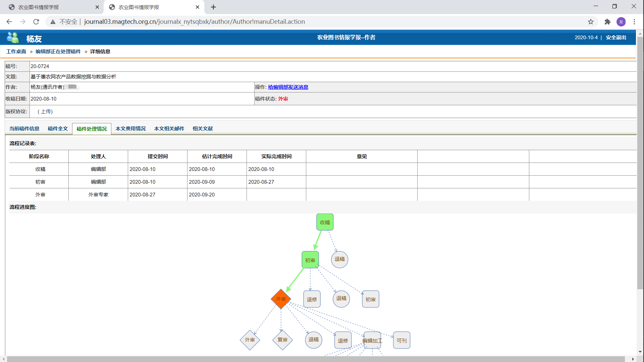Click the 复审 diamond node
This screenshot has height=362, width=644.
[282, 340]
